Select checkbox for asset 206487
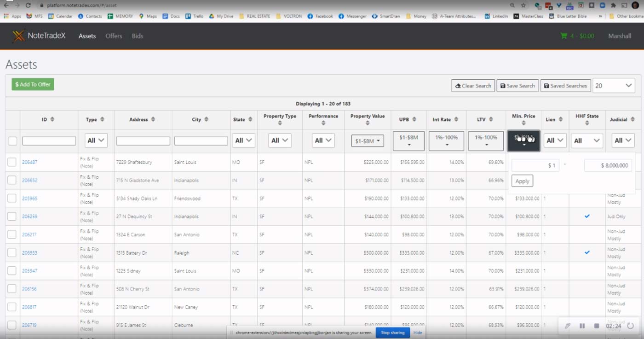Viewport: 644px width, 339px height. [12, 162]
